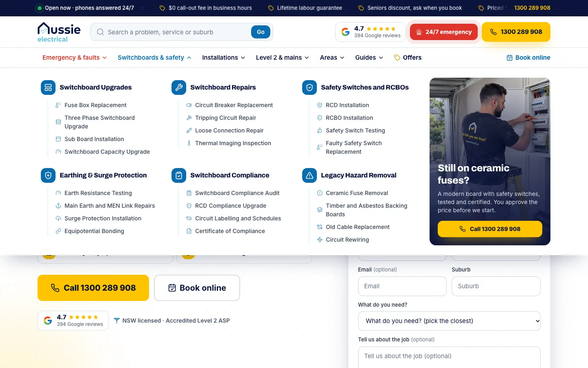Image resolution: width=588 pixels, height=368 pixels.
Task: Click the icon beside Safety Switch Testing
Action: point(320,130)
